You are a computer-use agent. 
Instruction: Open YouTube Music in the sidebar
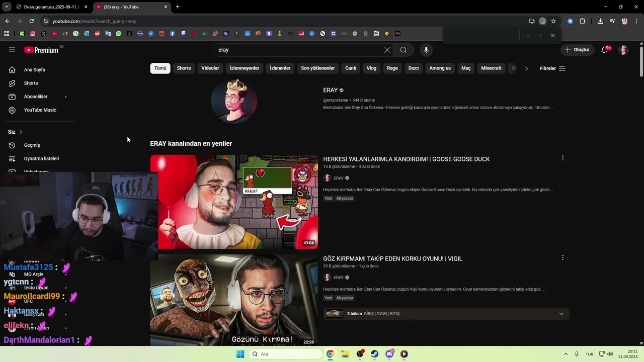40,110
